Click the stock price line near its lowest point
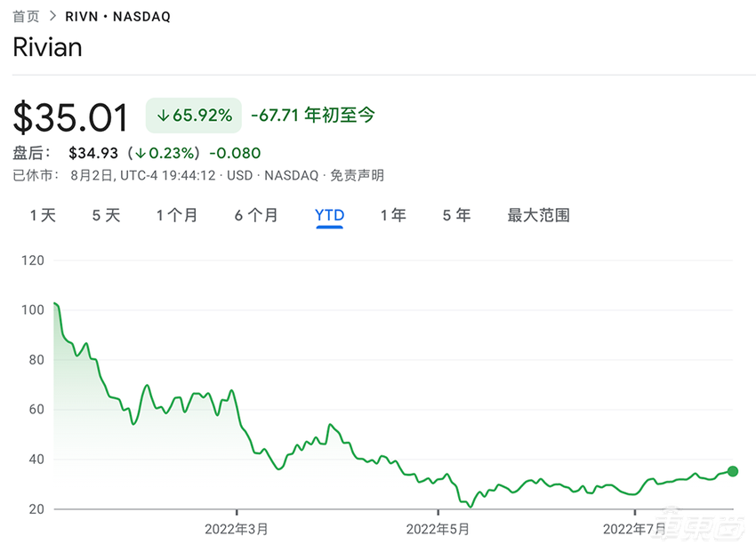756x552 pixels. 469,505
